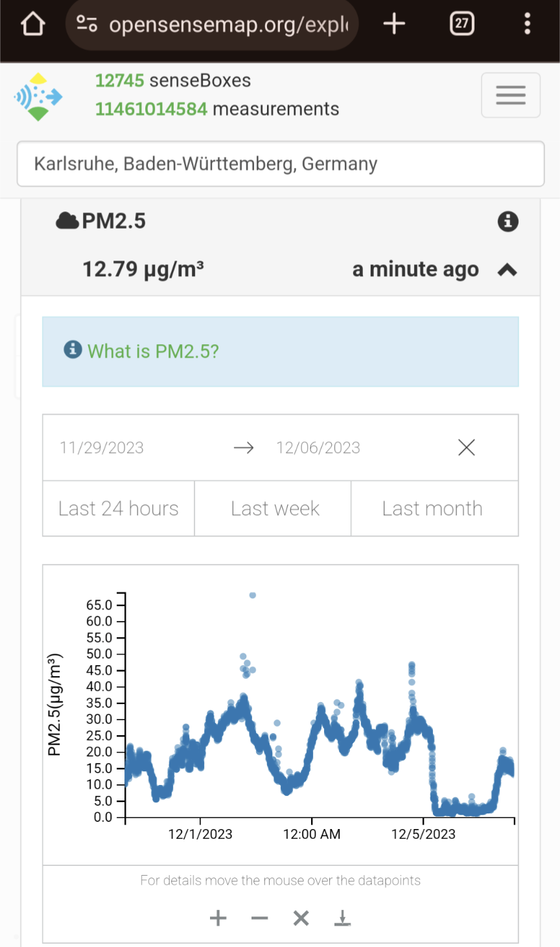
Task: Tap the browser home icon
Action: (x=32, y=25)
